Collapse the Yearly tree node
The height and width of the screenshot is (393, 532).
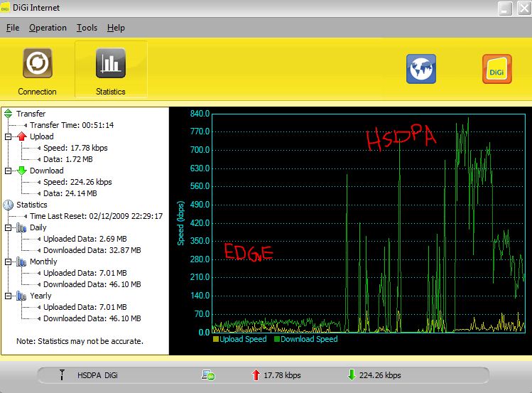(x=8, y=296)
